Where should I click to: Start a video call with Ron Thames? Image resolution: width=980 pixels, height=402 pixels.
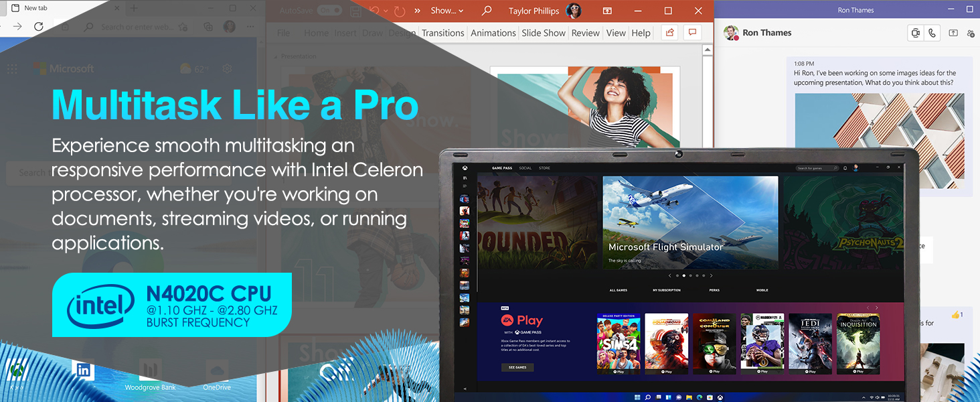[915, 33]
